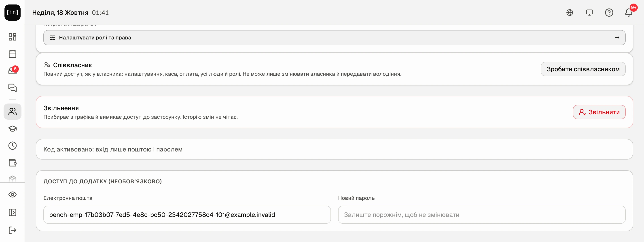Toggle the sidebar panel collapse icon

tap(13, 212)
